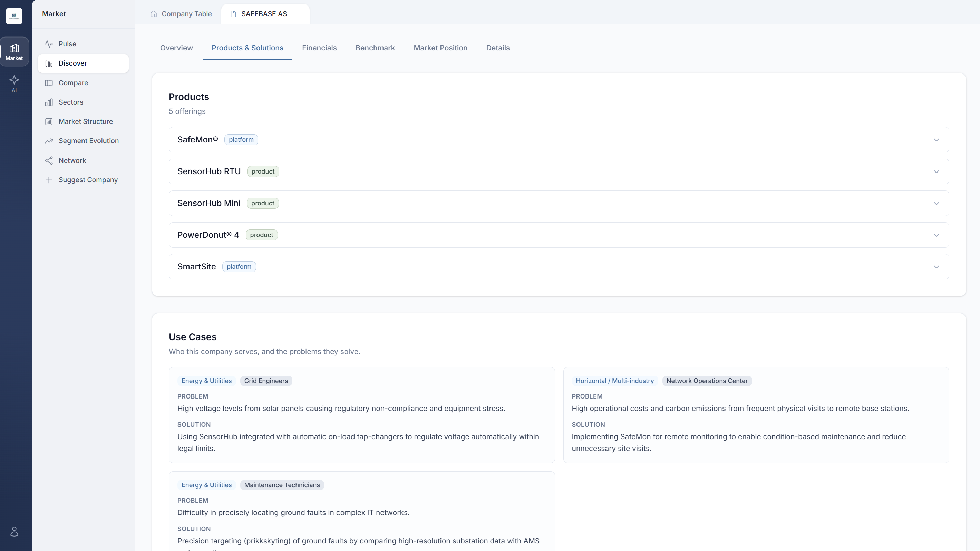Click the Products section heading

[189, 97]
